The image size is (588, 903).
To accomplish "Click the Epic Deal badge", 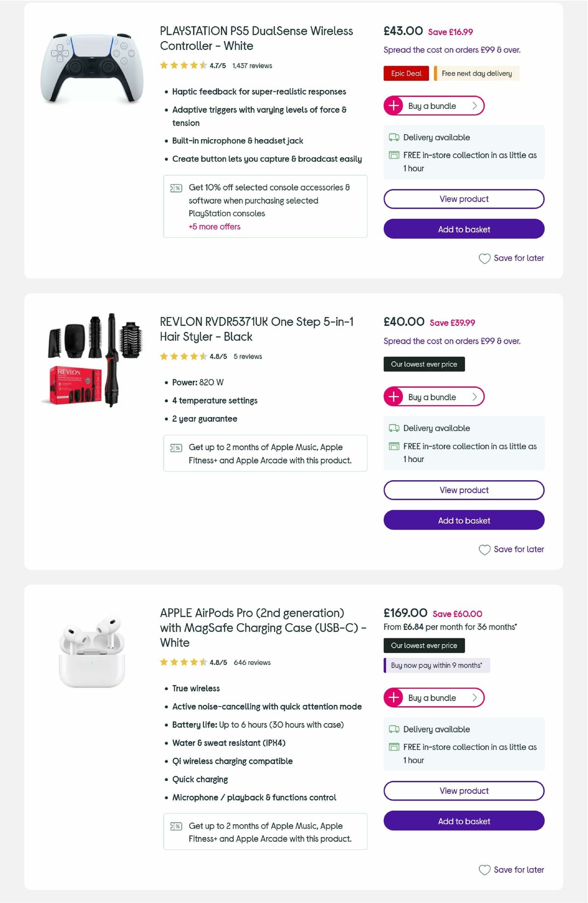I will (406, 73).
